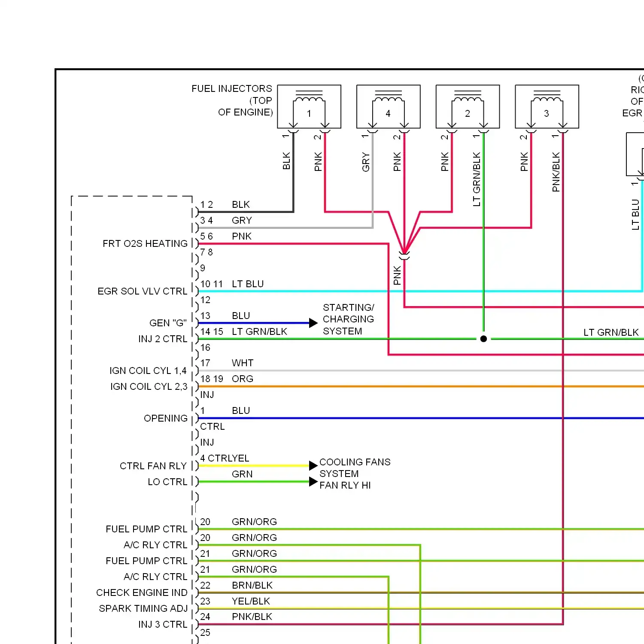Click pin number 25
Image resolution: width=644 pixels, height=644 pixels.
pyautogui.click(x=206, y=633)
